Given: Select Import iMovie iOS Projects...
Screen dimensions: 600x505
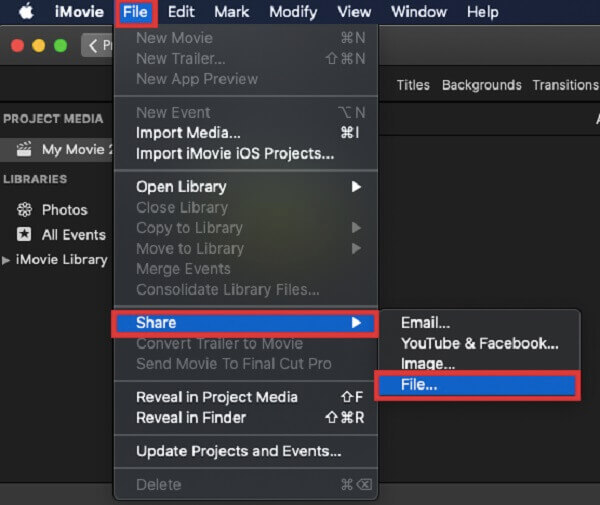Looking at the screenshot, I should point(246,153).
